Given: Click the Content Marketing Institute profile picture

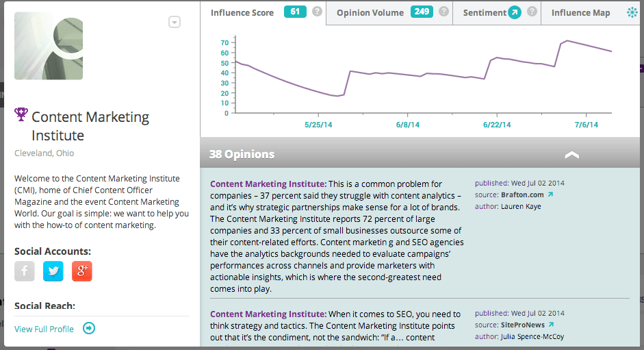Looking at the screenshot, I should (49, 45).
